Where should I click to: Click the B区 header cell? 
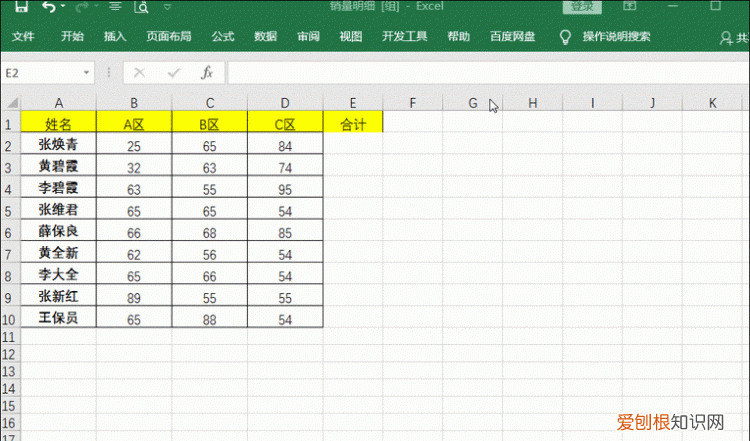[210, 121]
